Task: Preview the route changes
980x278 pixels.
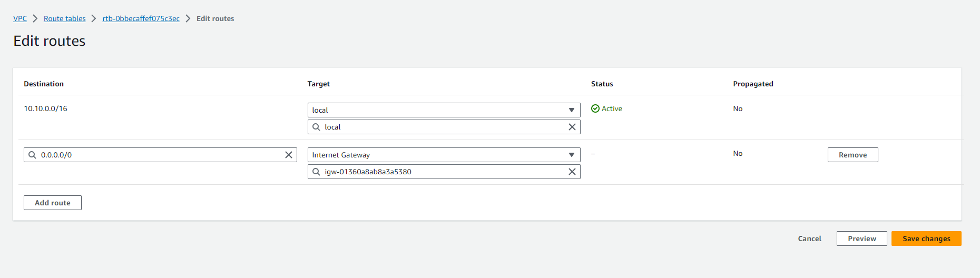Action: click(862, 239)
